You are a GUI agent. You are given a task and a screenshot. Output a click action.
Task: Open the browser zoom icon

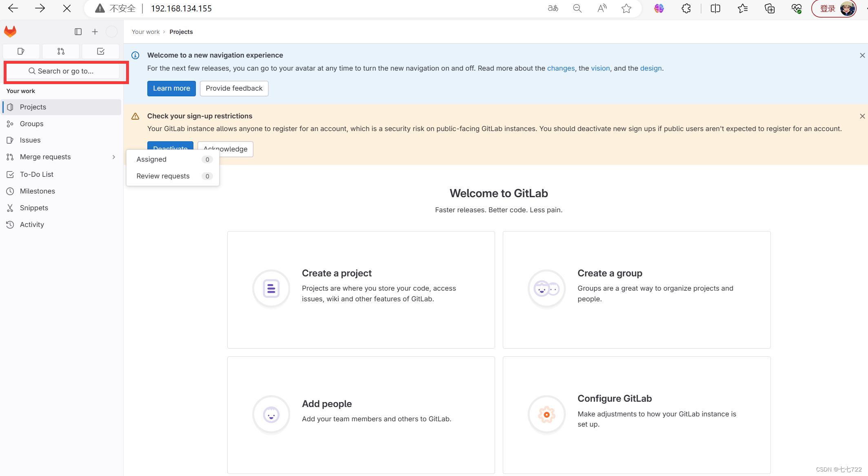(577, 8)
